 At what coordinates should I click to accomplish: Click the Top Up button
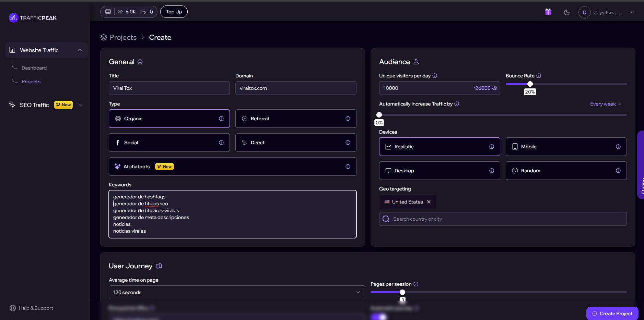[174, 12]
